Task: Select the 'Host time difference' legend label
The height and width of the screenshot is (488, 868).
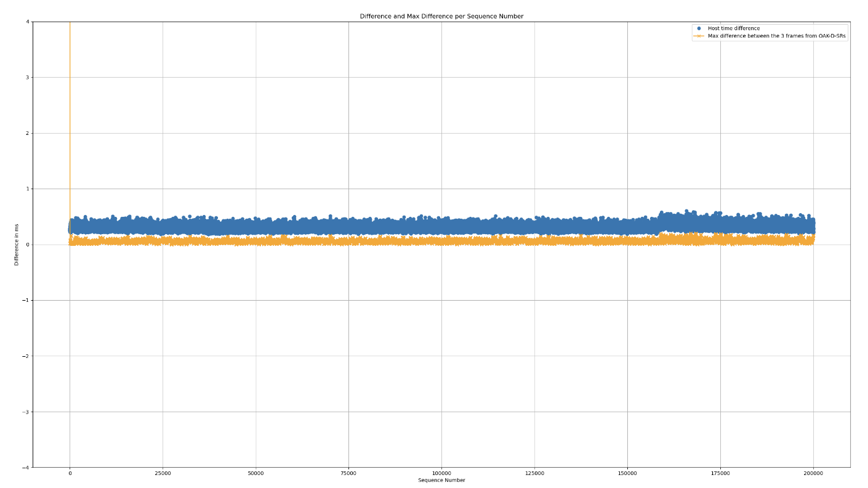Action: pyautogui.click(x=733, y=28)
